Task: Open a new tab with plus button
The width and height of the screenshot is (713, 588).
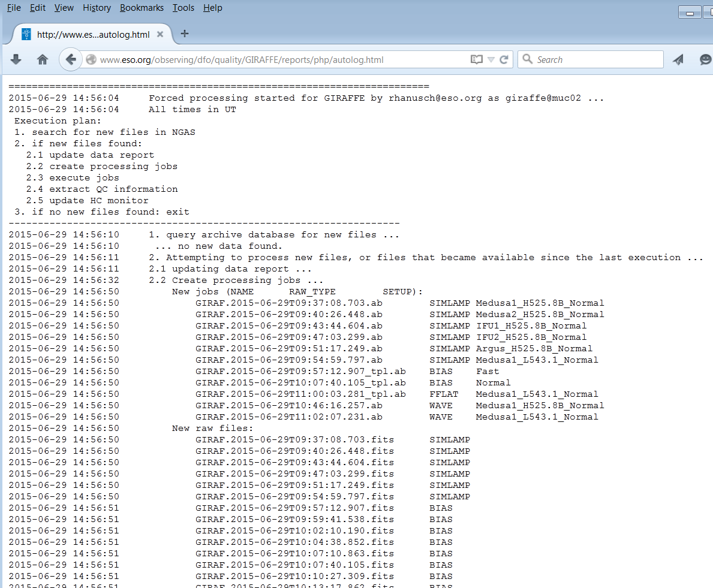Action: click(185, 34)
